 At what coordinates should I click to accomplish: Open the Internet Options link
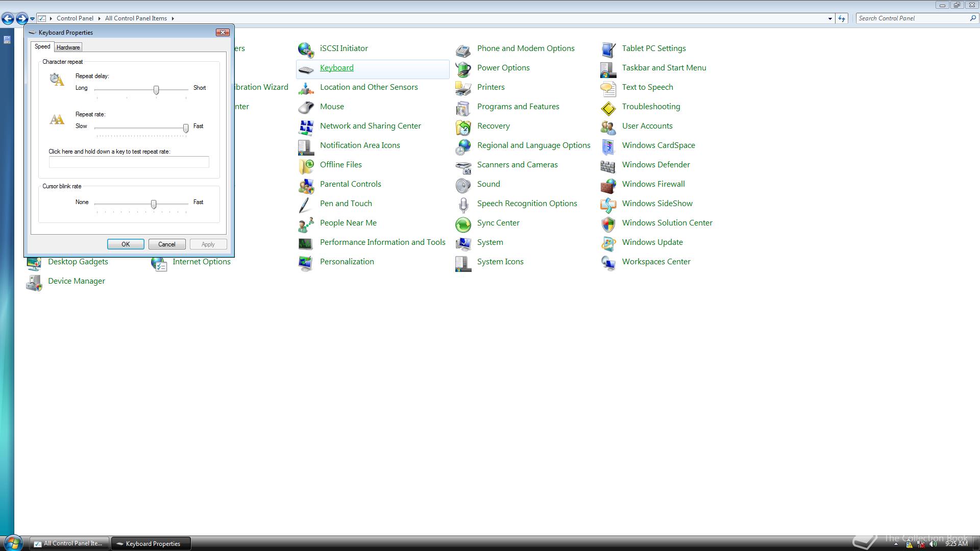202,261
